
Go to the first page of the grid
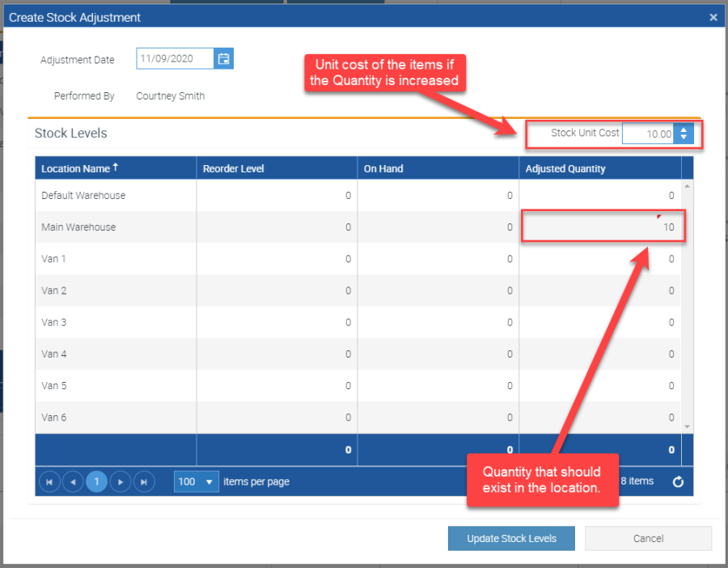click(49, 481)
